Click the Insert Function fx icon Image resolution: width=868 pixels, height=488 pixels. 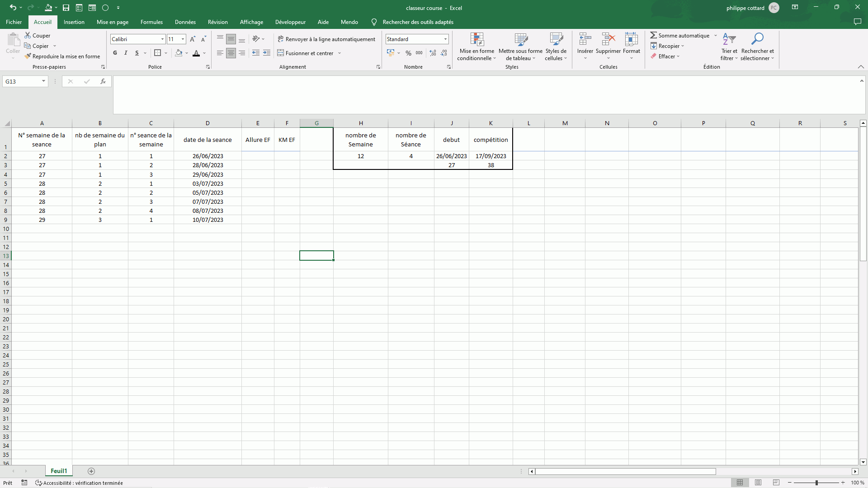click(x=103, y=81)
